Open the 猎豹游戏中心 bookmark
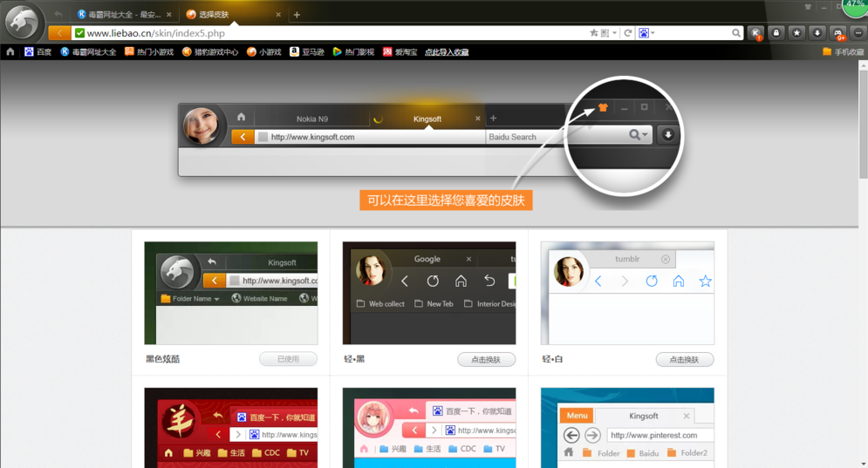The width and height of the screenshot is (868, 468). pyautogui.click(x=210, y=52)
